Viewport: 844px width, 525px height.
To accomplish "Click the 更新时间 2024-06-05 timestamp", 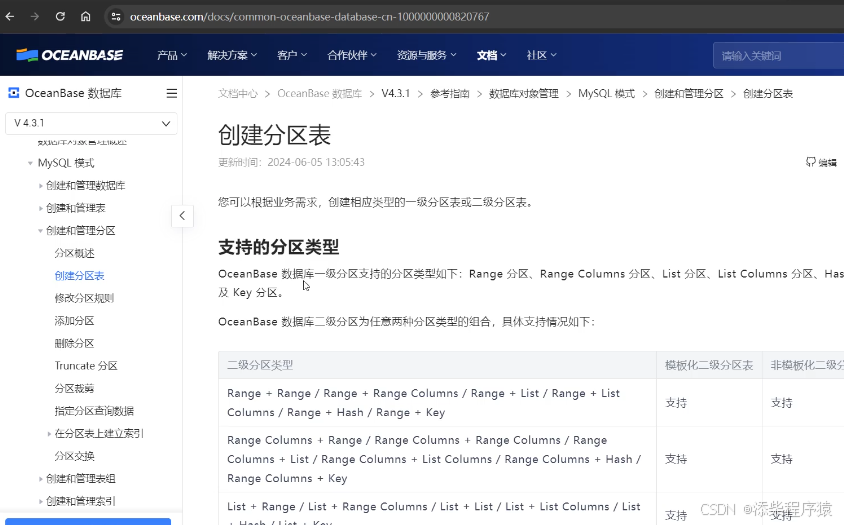I will pyautogui.click(x=291, y=163).
